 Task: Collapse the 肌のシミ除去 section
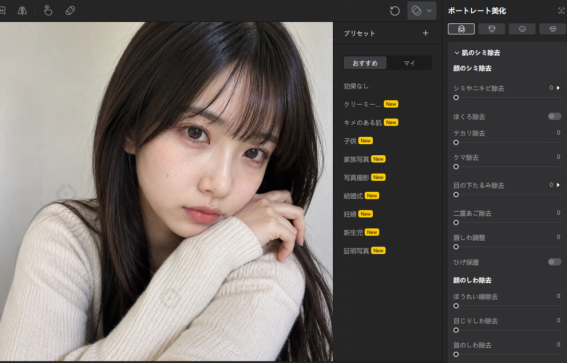[457, 53]
